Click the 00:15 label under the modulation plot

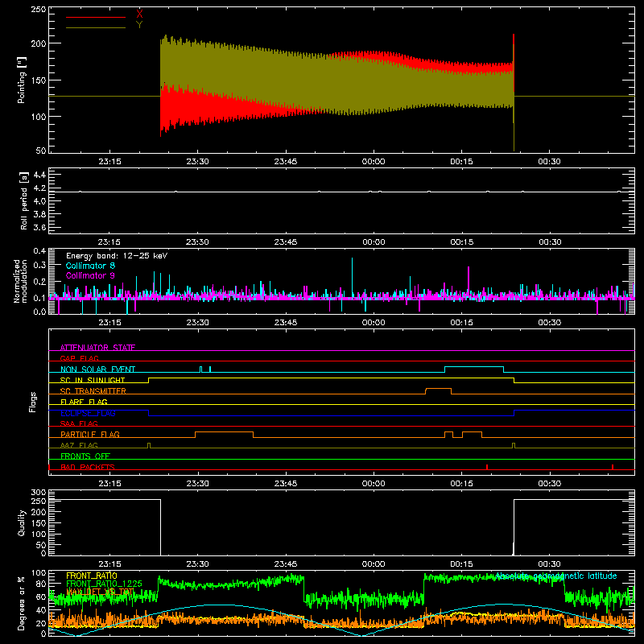pyautogui.click(x=461, y=323)
